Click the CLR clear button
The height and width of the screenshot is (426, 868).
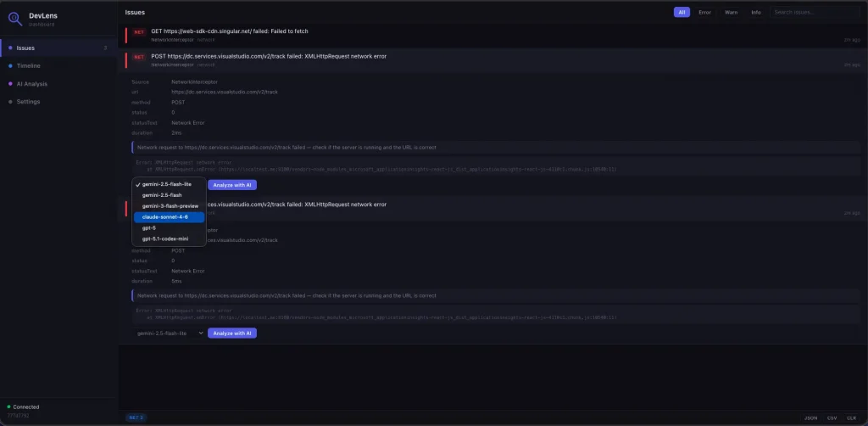click(x=851, y=418)
